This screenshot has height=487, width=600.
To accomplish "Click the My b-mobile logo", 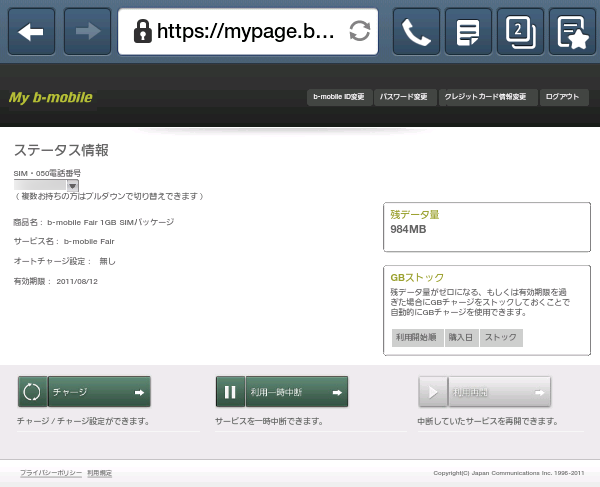I will 51,98.
